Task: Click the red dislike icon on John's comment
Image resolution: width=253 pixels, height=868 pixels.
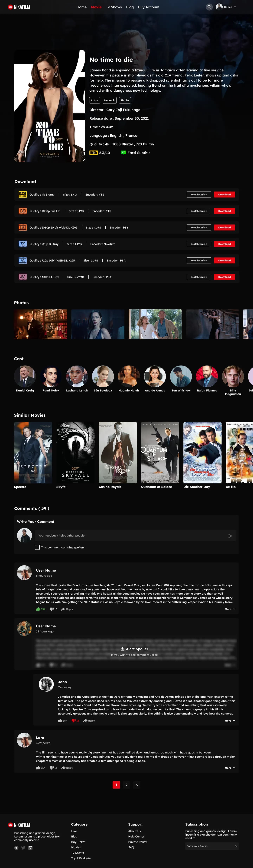Action: point(74,720)
